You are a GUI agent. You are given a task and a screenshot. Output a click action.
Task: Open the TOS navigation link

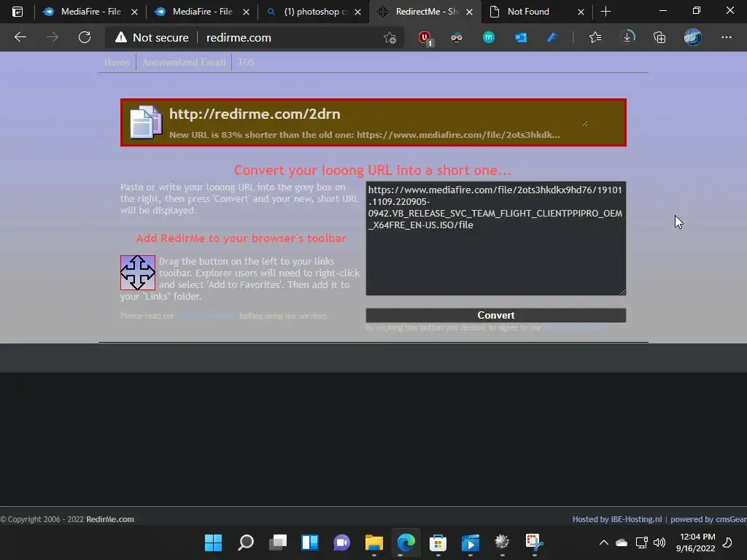(246, 62)
